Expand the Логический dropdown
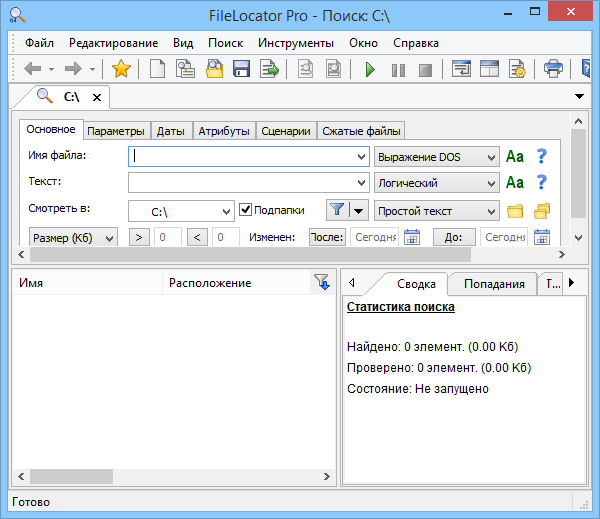The height and width of the screenshot is (519, 600). [436, 183]
